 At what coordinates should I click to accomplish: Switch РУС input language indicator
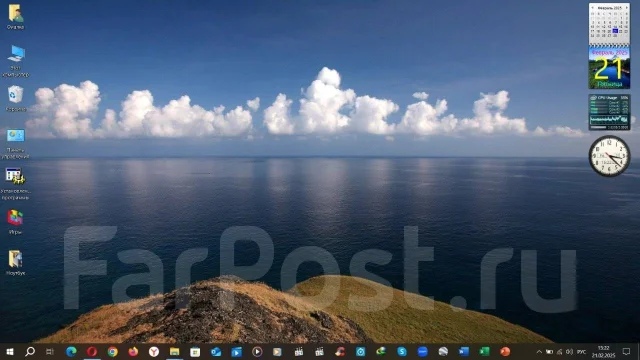[x=582, y=352]
